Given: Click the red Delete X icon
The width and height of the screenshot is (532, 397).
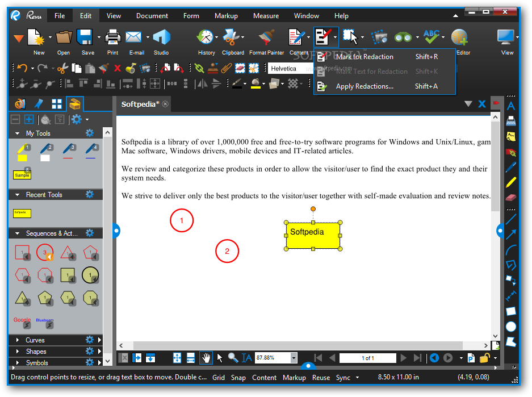Looking at the screenshot, I should pyautogui.click(x=118, y=69).
